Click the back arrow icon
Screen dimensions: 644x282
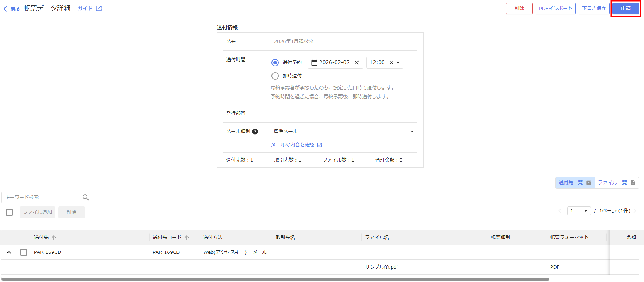click(x=6, y=9)
